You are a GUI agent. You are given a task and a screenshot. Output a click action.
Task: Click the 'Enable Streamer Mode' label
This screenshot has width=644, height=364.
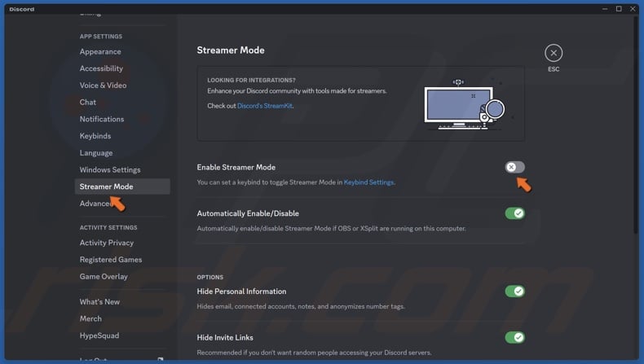[x=236, y=167]
